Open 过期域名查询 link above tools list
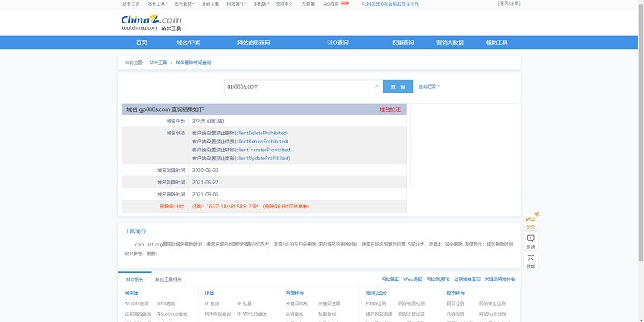The width and height of the screenshot is (644, 322). (467, 279)
